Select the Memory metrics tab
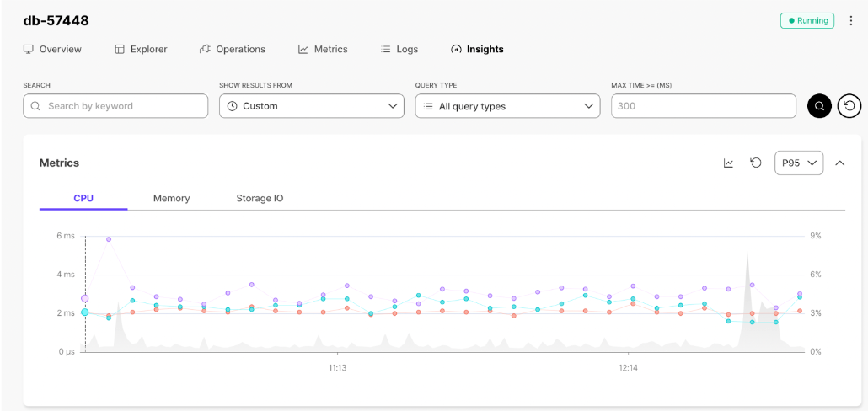 [x=171, y=198]
